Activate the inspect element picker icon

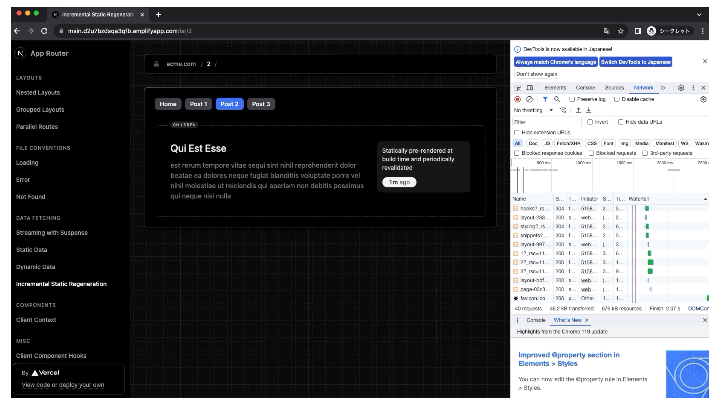click(x=518, y=88)
